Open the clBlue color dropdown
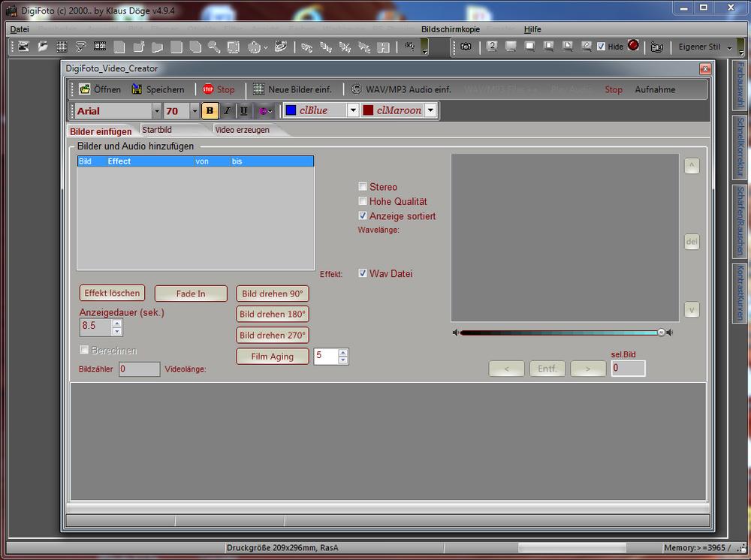 pos(353,110)
